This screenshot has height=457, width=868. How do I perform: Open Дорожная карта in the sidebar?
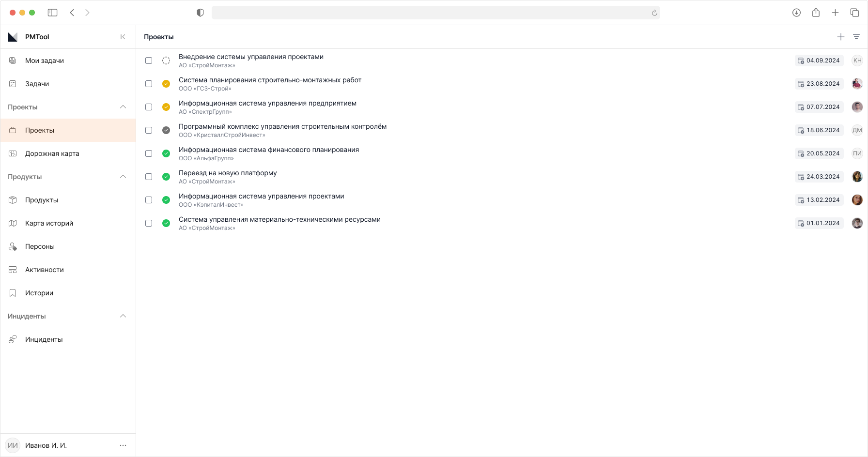(52, 153)
